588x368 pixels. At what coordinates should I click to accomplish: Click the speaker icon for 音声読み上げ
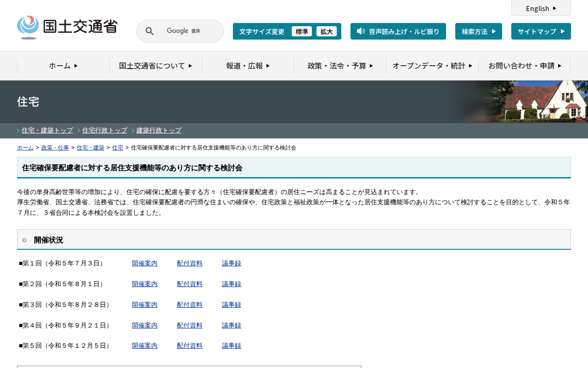tap(361, 31)
